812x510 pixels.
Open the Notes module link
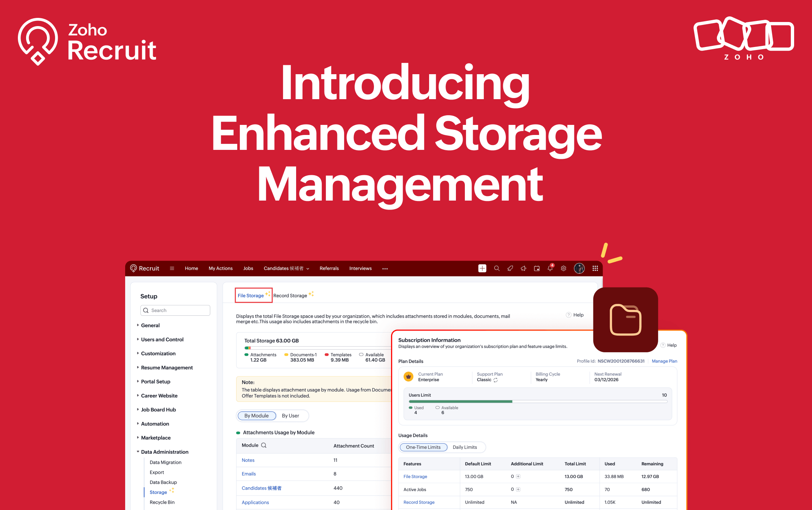click(x=248, y=460)
